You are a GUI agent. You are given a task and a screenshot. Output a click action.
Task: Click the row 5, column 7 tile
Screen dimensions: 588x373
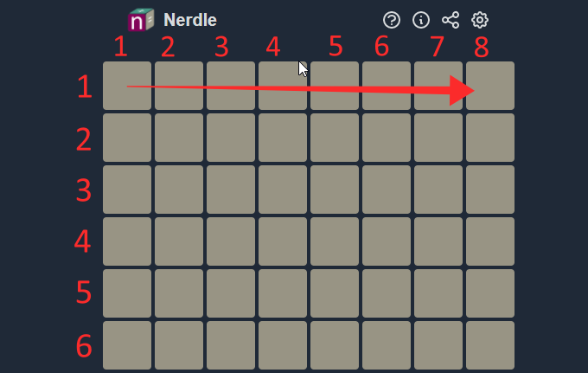pos(438,293)
